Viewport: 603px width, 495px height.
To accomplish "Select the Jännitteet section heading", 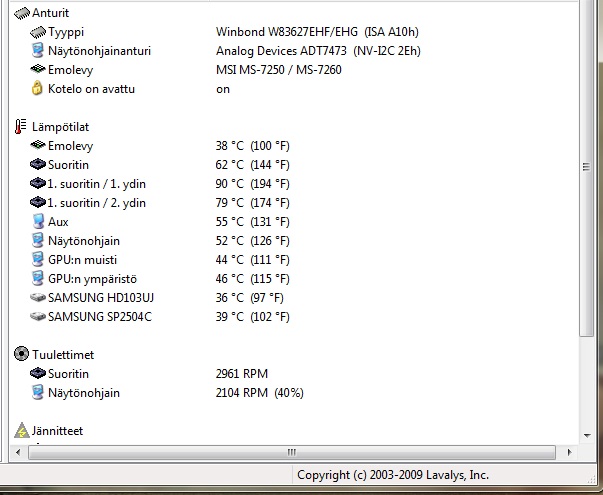I will click(x=57, y=431).
